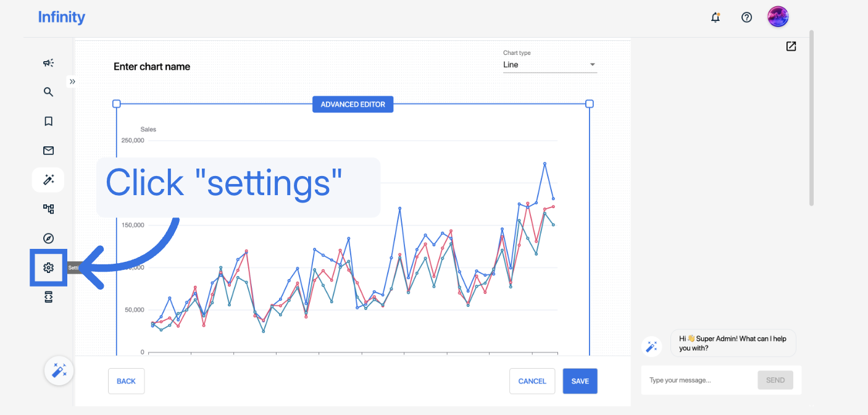Expand the sidebar with double chevron
Viewport: 868px width, 415px height.
(72, 82)
